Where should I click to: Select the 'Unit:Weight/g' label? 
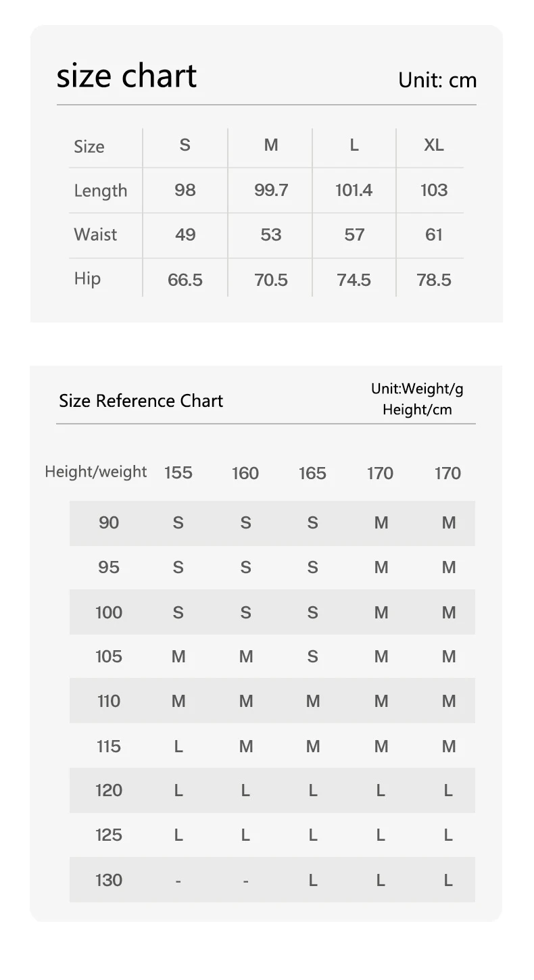417,389
